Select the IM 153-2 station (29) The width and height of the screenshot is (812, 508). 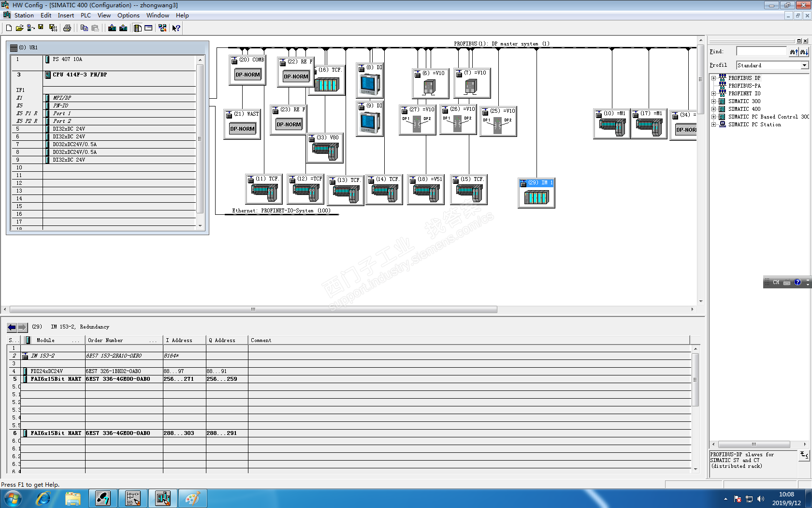(x=536, y=193)
